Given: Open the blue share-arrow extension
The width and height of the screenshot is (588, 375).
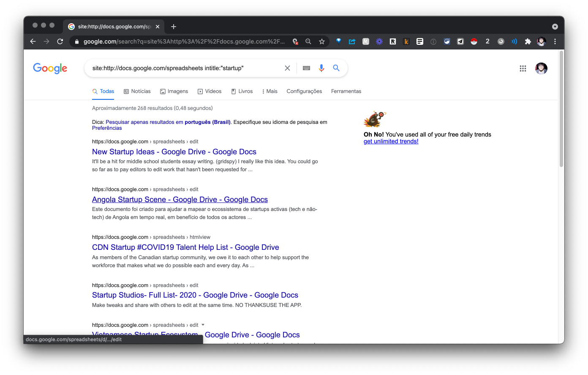Looking at the screenshot, I should coord(352,41).
